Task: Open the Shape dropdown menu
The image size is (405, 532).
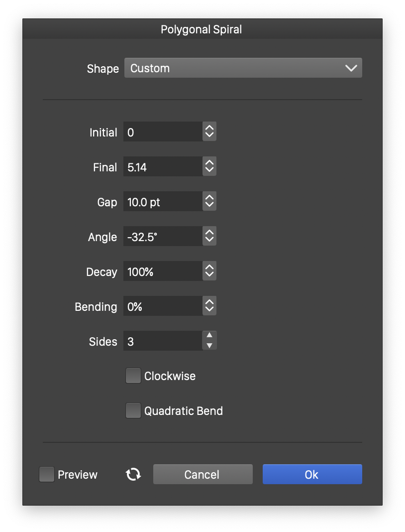Action: tap(243, 68)
